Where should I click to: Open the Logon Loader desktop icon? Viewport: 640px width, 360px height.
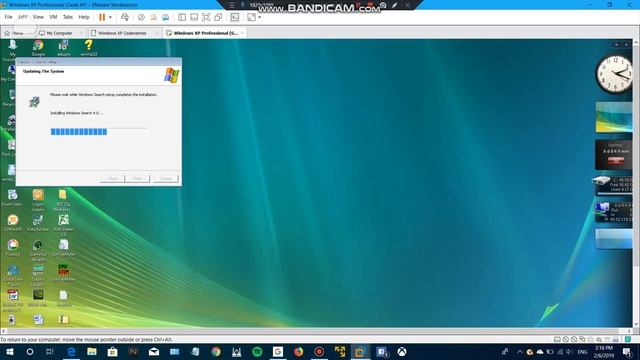click(38, 200)
